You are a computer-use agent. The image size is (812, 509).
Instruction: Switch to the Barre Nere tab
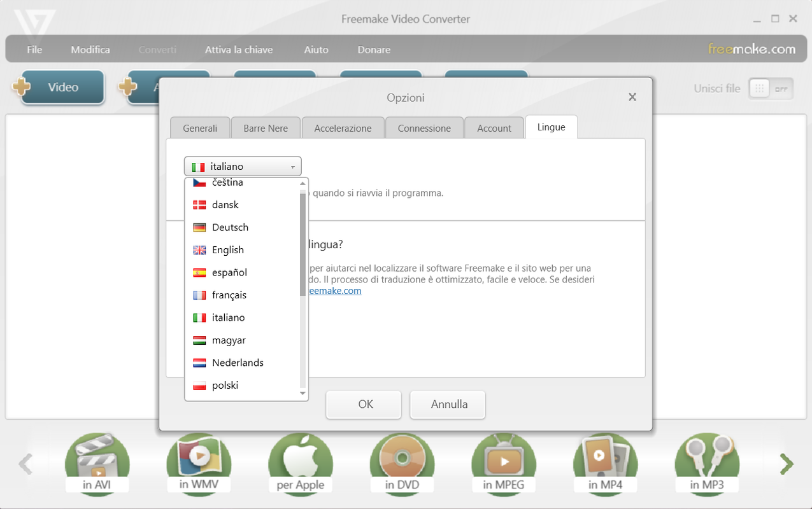point(266,128)
